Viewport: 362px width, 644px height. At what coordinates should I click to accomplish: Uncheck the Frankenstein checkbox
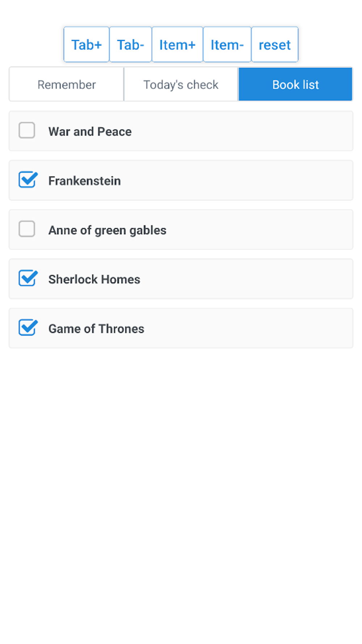28,180
